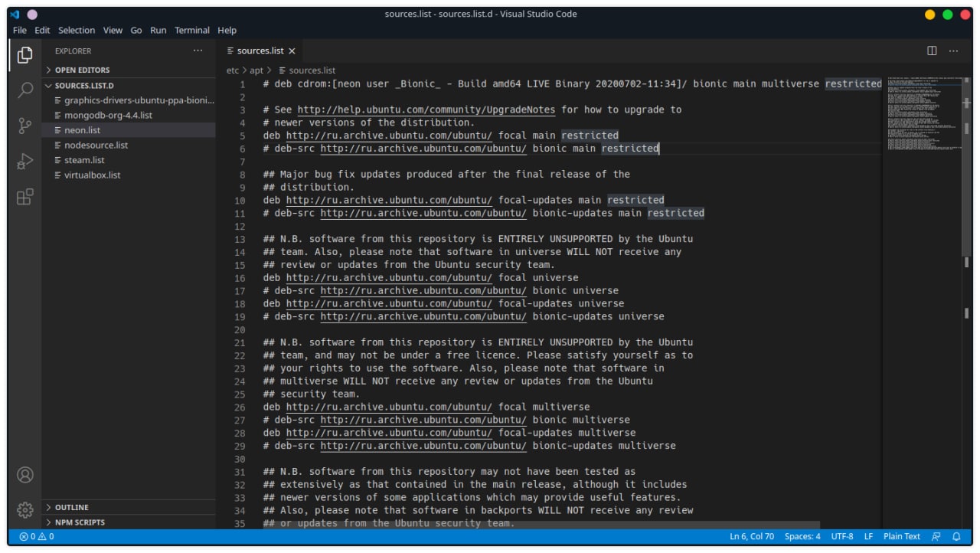Open the Explorer view in activity bar
This screenshot has height=553, width=980.
(x=24, y=54)
